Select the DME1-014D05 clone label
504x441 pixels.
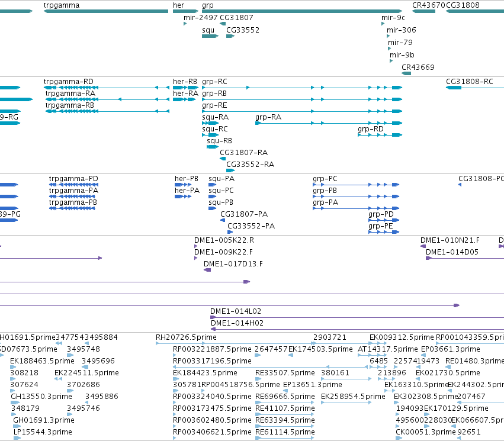[452, 252]
